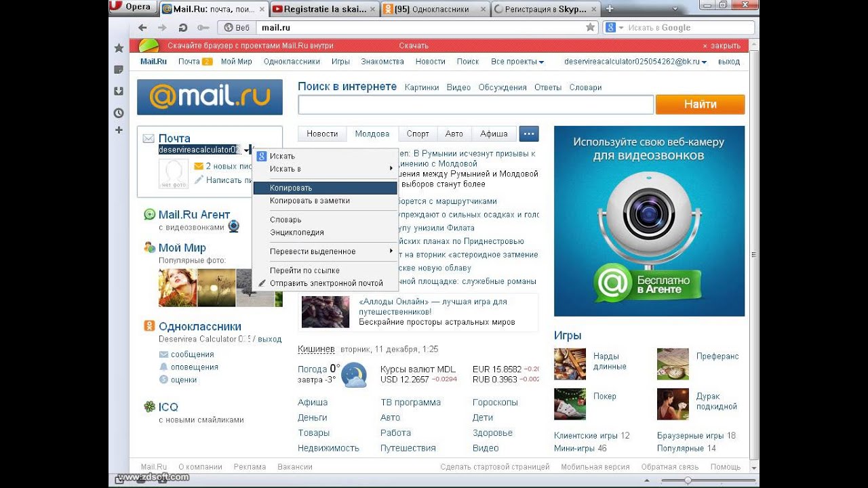Open the Гороскопы link
The image size is (868, 488).
coord(495,403)
